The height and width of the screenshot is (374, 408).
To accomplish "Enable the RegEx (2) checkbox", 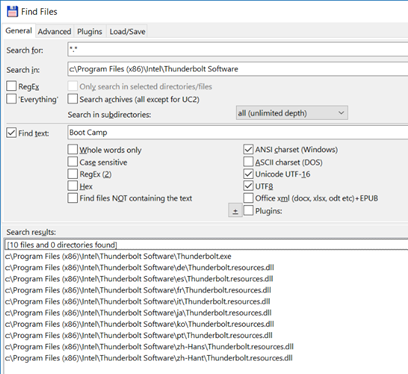I will tap(73, 174).
